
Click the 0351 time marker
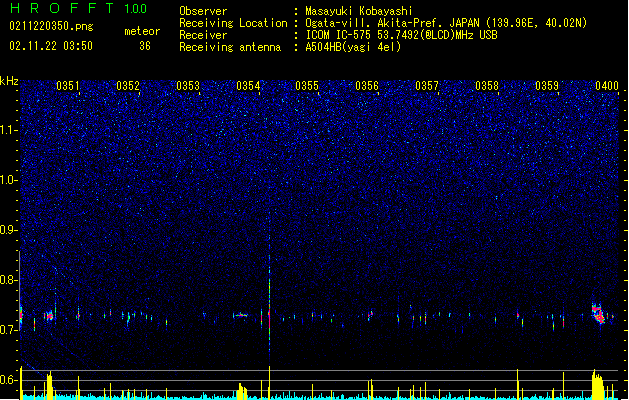tap(68, 86)
